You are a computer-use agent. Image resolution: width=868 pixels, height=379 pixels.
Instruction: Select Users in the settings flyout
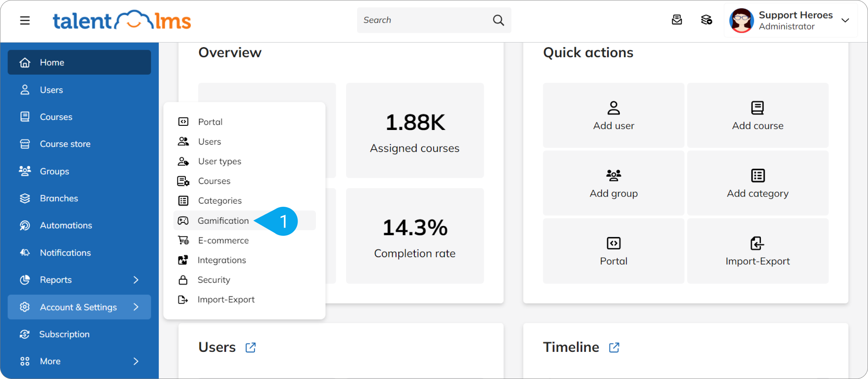coord(244,142)
